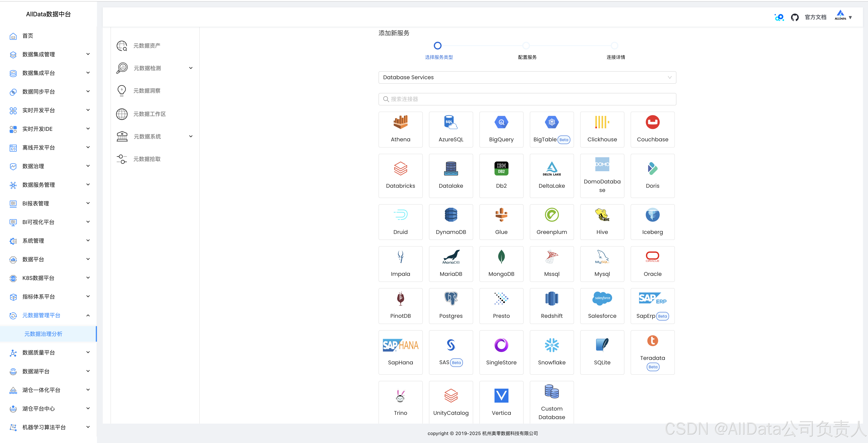Select the Teradata beta connector card
Viewport: 868px width, 443px height.
pyautogui.click(x=652, y=352)
